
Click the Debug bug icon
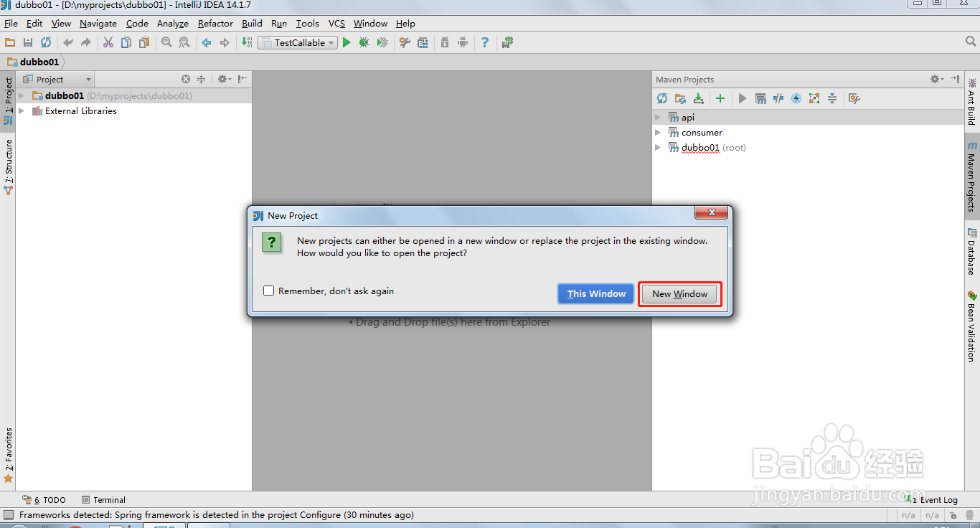coord(364,43)
